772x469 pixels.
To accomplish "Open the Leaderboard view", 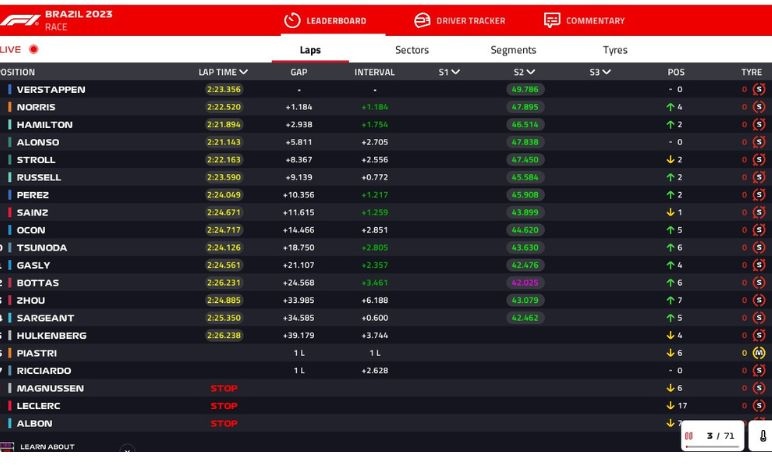I will (x=325, y=20).
